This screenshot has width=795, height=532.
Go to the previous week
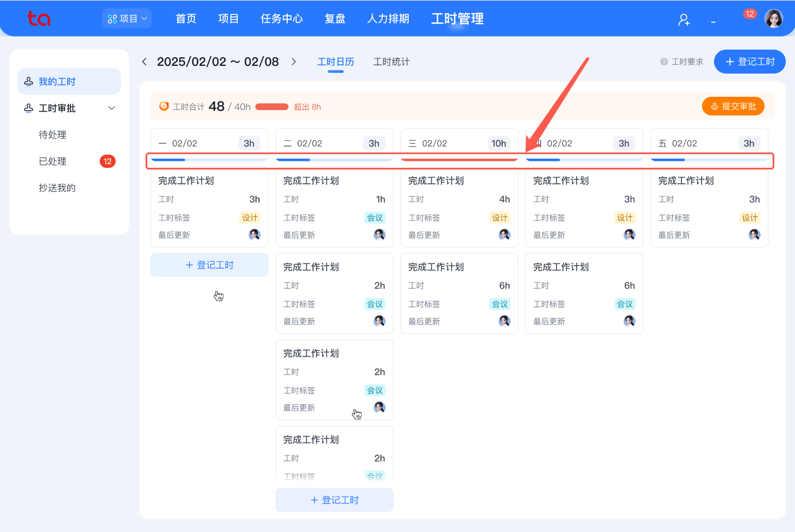(x=144, y=62)
